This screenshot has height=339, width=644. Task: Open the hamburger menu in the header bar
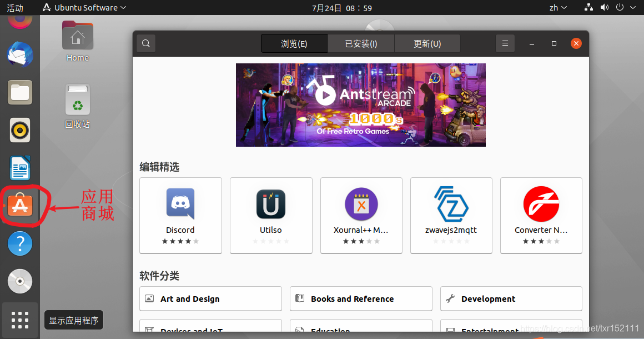pyautogui.click(x=505, y=43)
